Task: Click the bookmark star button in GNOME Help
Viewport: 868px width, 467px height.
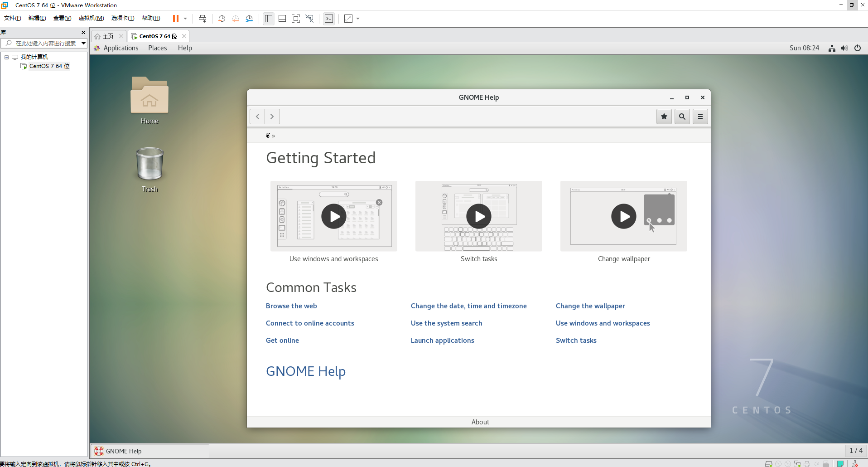Action: pyautogui.click(x=664, y=117)
